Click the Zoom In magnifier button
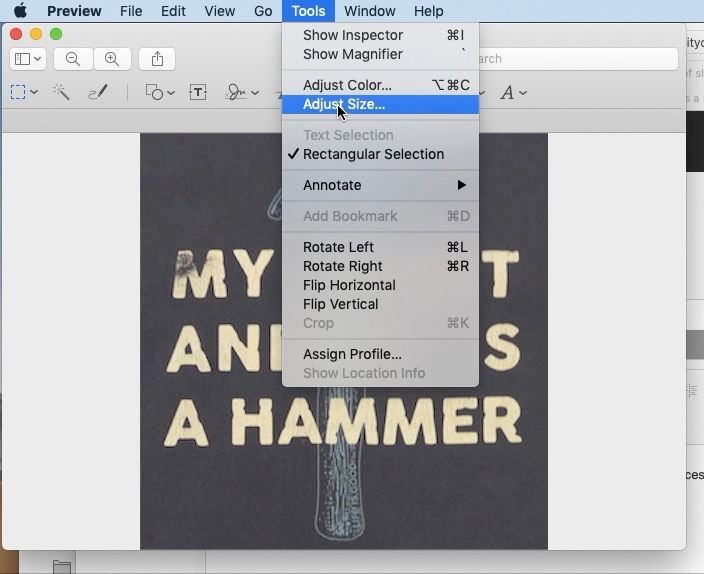 tap(112, 59)
